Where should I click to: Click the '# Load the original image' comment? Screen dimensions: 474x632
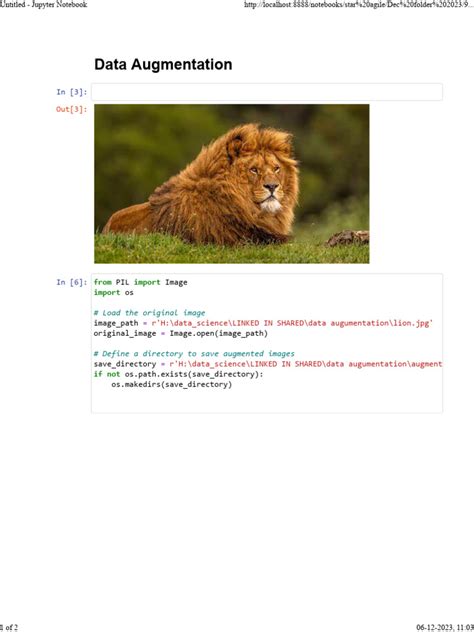click(x=150, y=313)
